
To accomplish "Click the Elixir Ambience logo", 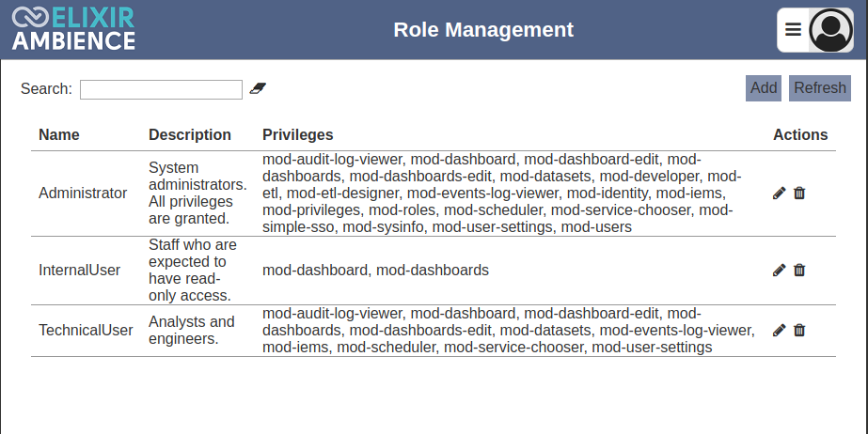I will click(73, 29).
